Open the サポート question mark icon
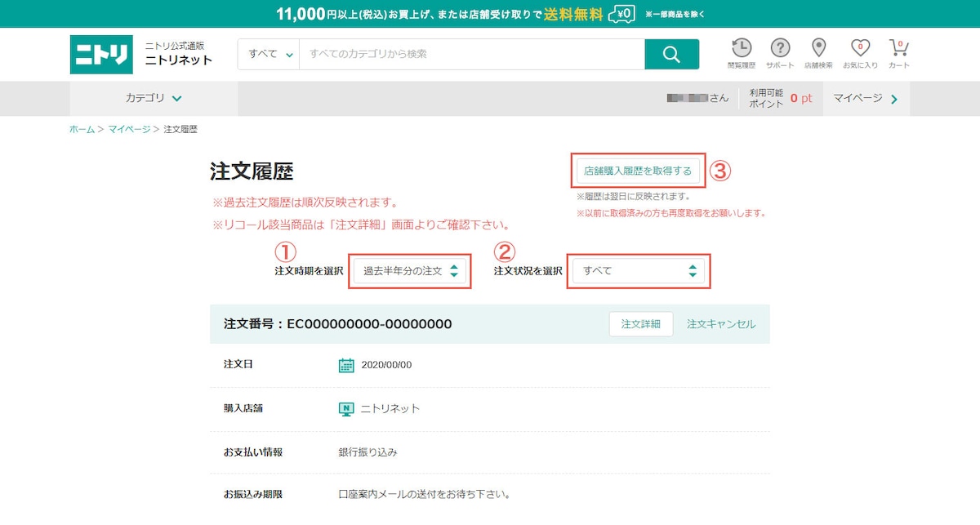 point(781,51)
